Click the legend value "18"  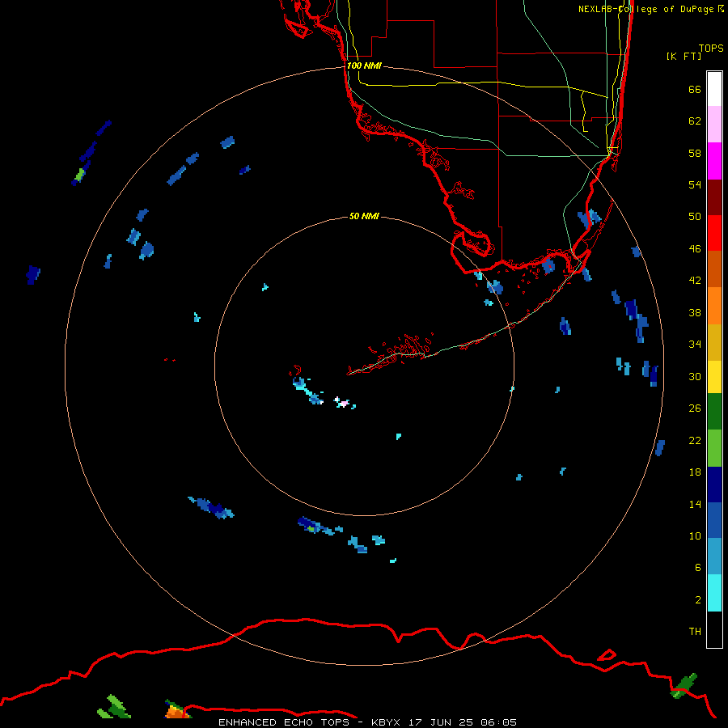tap(695, 472)
